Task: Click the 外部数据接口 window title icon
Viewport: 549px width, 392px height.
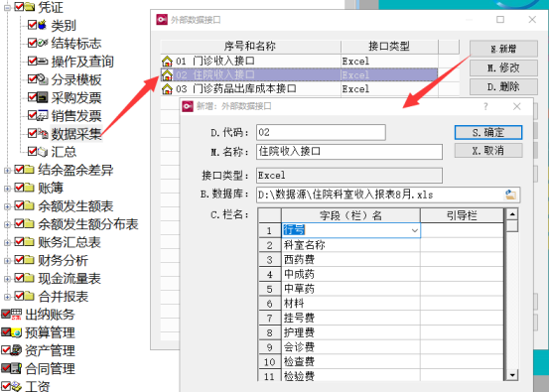Action: pos(162,20)
